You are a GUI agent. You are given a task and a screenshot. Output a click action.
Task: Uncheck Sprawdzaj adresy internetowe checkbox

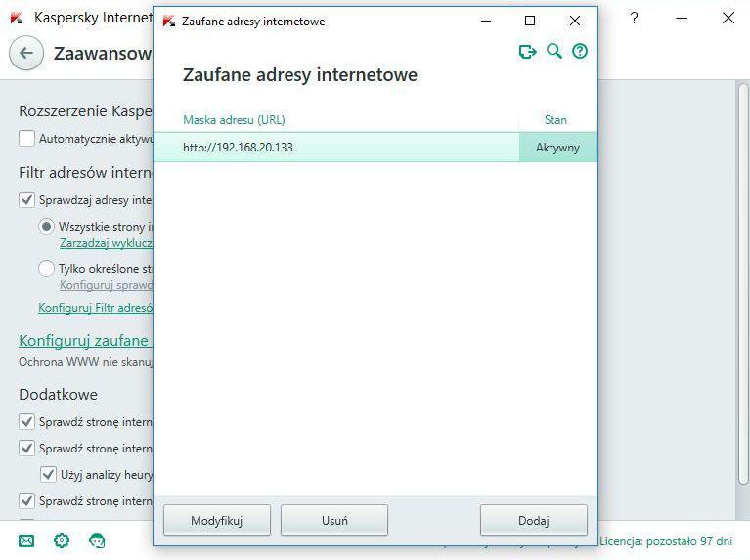(26, 200)
